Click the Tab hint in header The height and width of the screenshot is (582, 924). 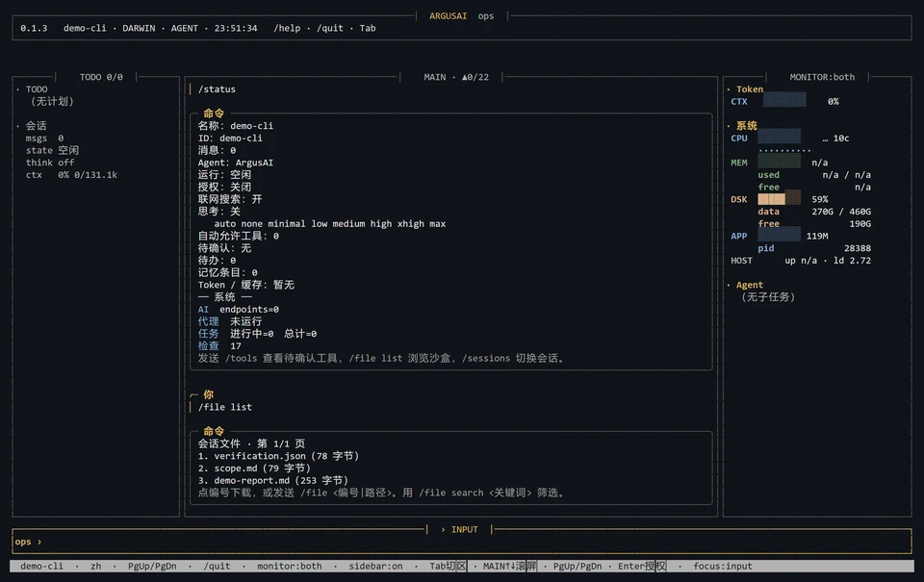[x=368, y=28]
